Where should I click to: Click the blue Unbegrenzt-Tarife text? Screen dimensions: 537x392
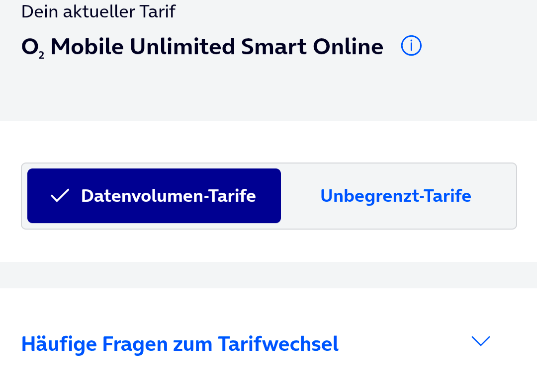pyautogui.click(x=396, y=196)
